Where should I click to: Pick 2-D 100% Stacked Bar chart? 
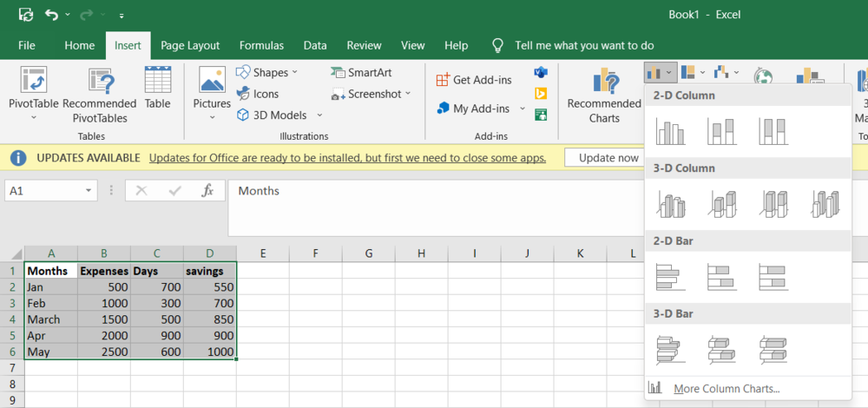773,277
